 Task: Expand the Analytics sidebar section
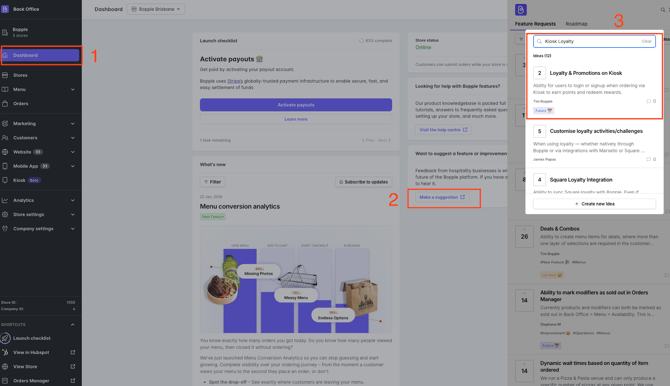tap(73, 200)
